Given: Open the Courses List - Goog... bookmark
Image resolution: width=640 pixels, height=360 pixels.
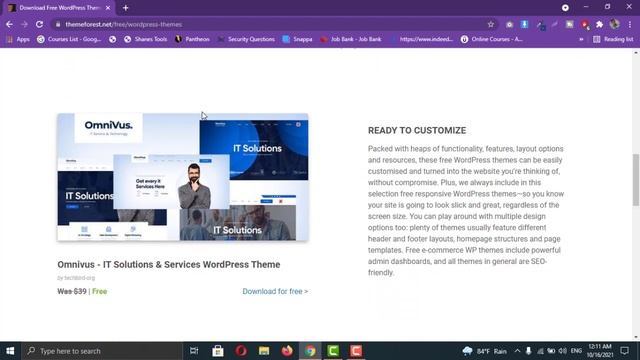Looking at the screenshot, I should [69, 39].
